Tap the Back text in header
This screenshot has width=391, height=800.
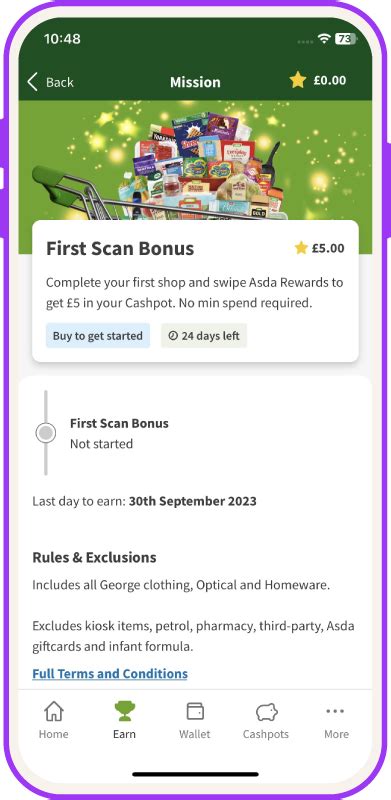60,82
